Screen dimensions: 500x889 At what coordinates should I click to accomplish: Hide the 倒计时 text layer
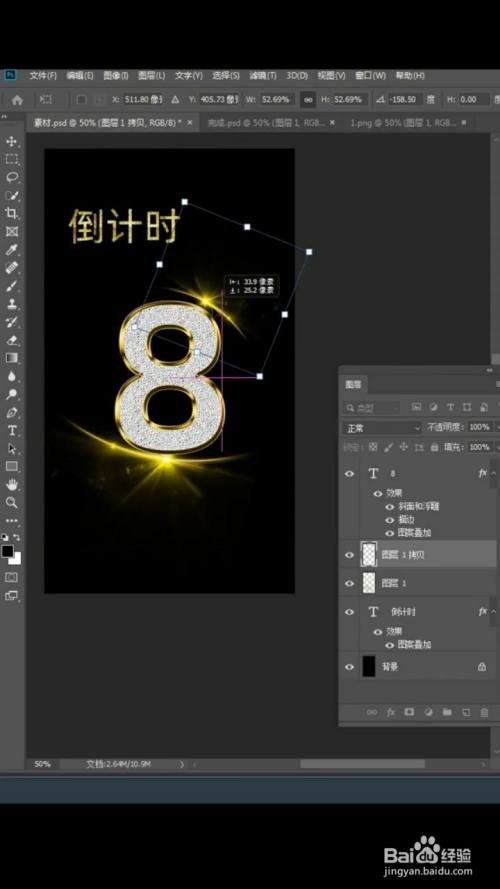[x=350, y=612]
